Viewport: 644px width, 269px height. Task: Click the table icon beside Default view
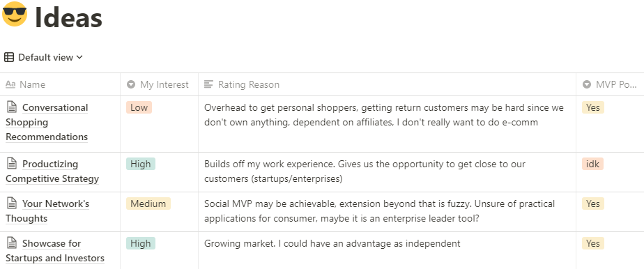[9, 58]
